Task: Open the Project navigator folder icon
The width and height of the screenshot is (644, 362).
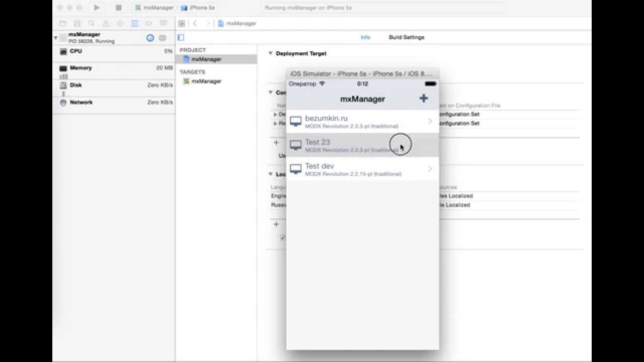Action: [x=63, y=24]
